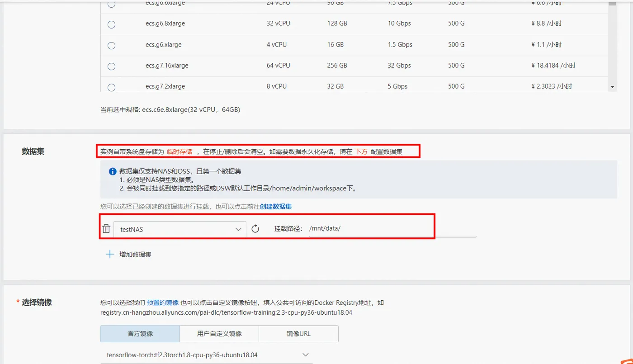Viewport: 633px width, 364px height.
Task: Choose ecs.g7.16xlarge instance radio button
Action: pyautogui.click(x=111, y=66)
